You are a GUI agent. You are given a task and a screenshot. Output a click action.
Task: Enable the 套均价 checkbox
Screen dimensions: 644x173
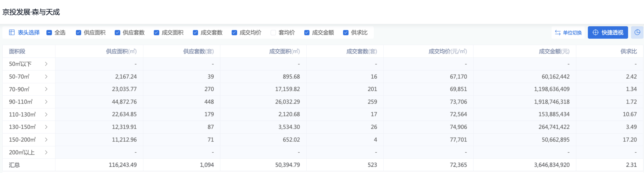pyautogui.click(x=273, y=33)
